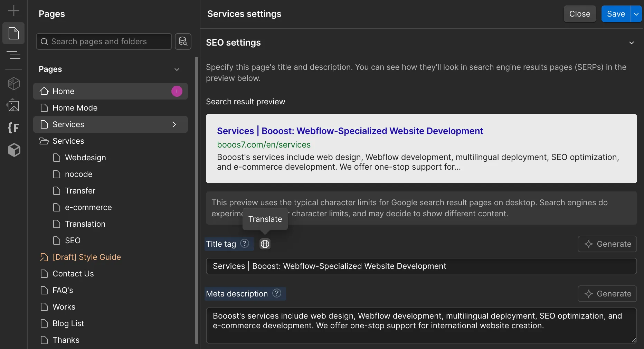The image size is (644, 349).
Task: Click the Services folder icon
Action: pos(44,141)
